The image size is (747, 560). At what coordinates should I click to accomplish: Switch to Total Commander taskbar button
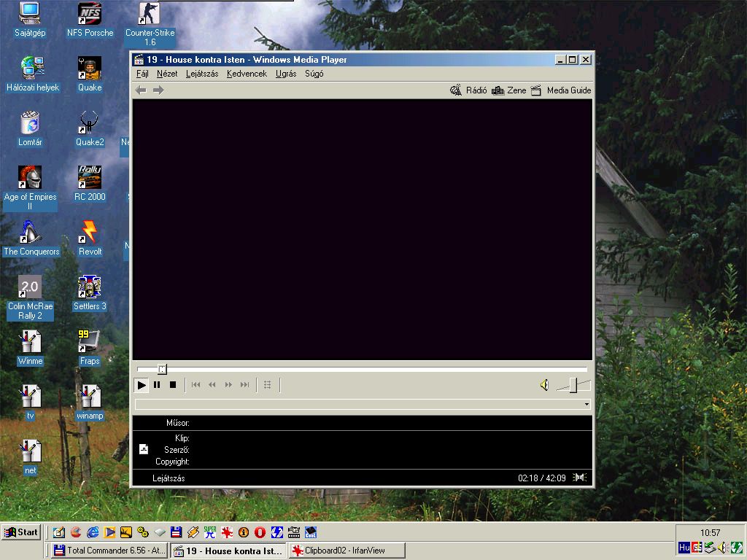pyautogui.click(x=109, y=551)
